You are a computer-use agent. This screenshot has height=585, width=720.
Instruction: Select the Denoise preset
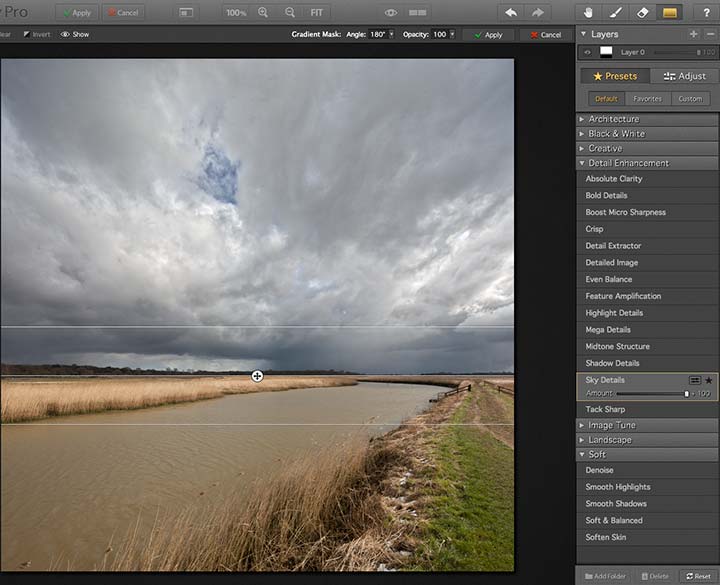pos(647,470)
